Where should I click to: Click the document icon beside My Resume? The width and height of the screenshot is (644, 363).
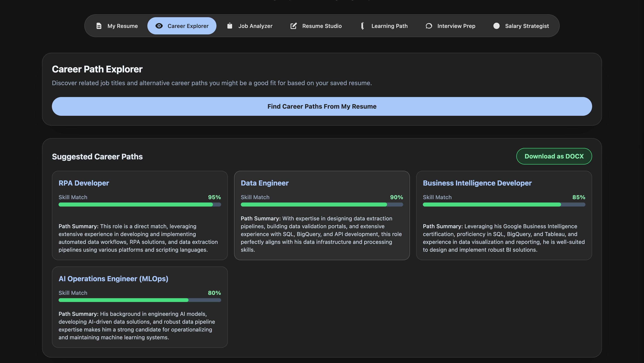click(99, 26)
